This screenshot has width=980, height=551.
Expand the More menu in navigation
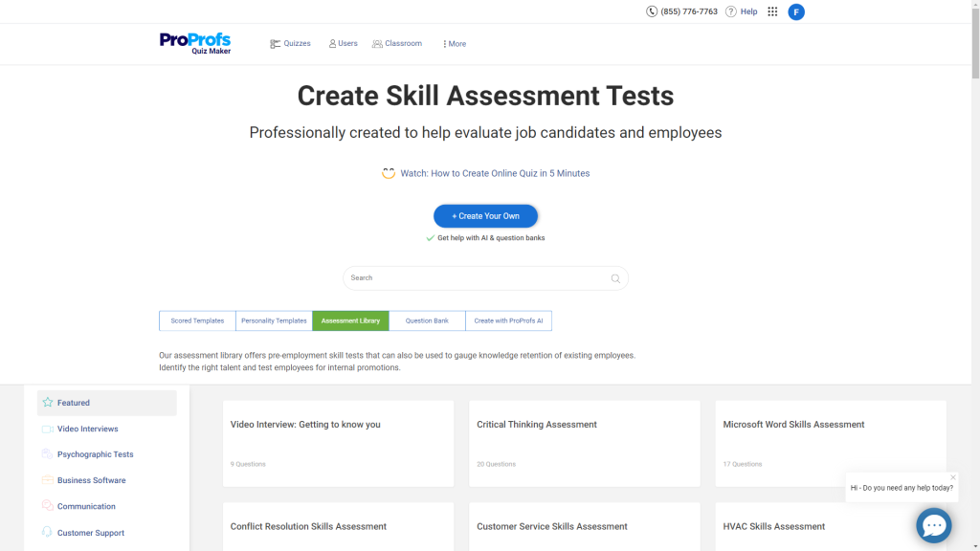(454, 44)
